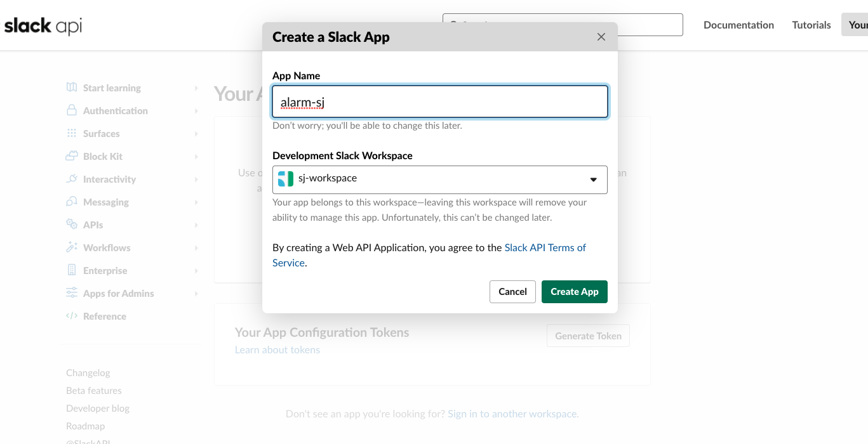Expand the Apps for Admins arrow
The image size is (868, 444).
196,294
